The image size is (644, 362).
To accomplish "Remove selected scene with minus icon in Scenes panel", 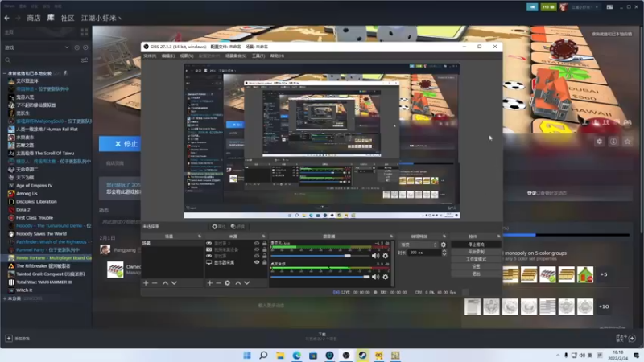I will [x=155, y=283].
